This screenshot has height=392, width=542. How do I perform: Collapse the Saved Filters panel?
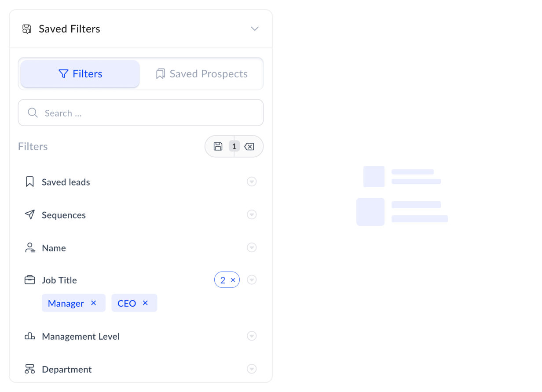point(254,29)
